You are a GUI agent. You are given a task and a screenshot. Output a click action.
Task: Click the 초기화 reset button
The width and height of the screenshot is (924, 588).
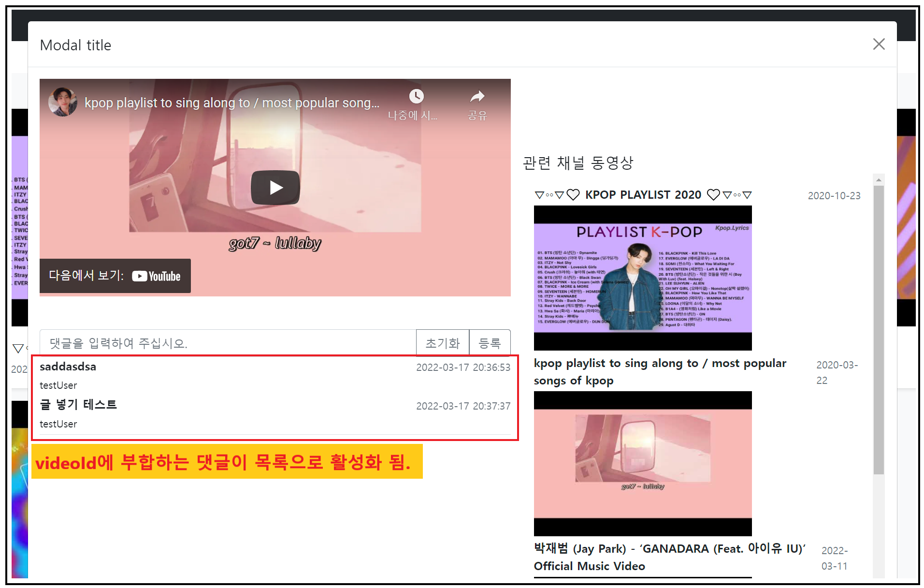(x=442, y=343)
